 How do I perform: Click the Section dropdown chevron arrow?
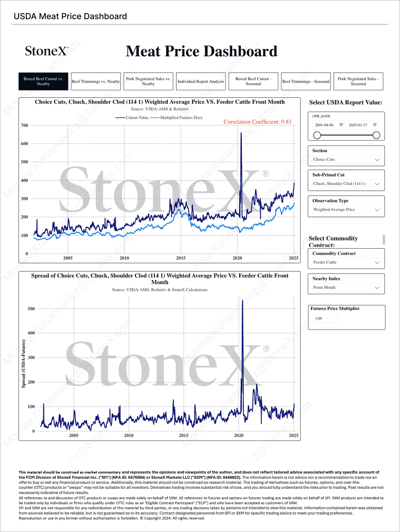click(x=377, y=160)
